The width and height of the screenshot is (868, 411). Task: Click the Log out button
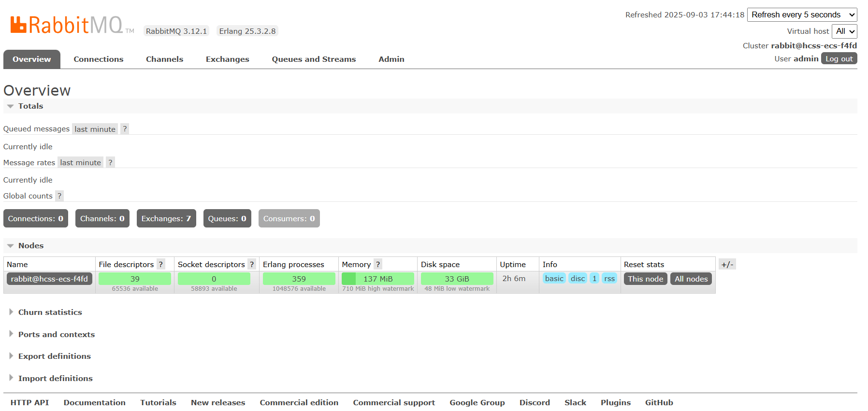(x=839, y=58)
